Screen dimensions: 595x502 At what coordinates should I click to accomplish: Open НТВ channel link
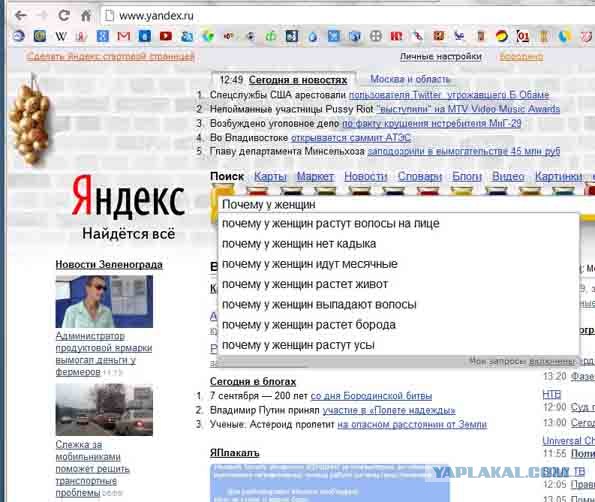pyautogui.click(x=551, y=395)
